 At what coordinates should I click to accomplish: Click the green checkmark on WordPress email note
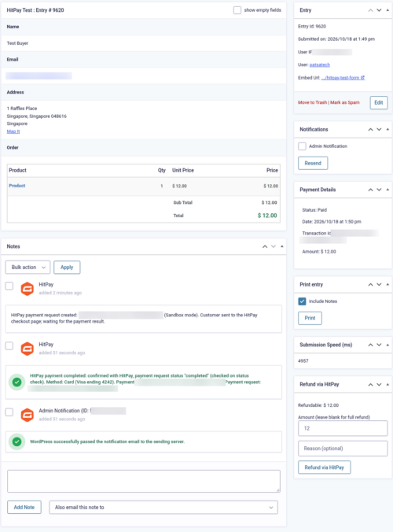pyautogui.click(x=17, y=441)
